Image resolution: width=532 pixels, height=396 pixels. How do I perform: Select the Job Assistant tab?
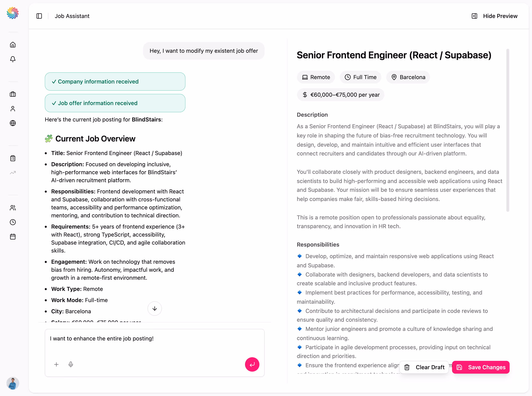click(72, 16)
